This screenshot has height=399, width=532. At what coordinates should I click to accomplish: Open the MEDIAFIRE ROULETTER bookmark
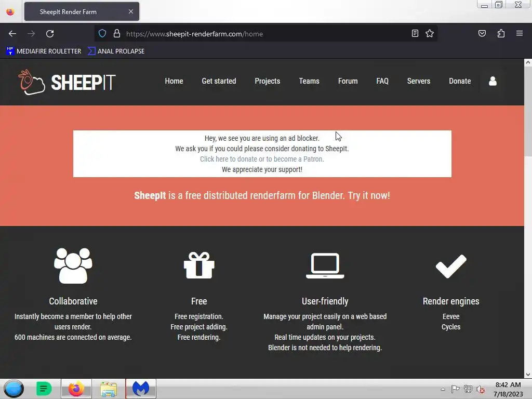coord(44,51)
